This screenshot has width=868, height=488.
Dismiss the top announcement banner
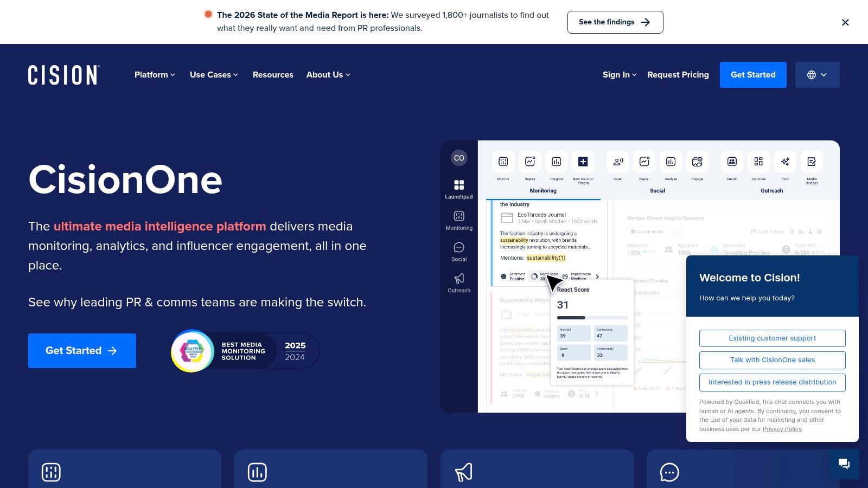[x=845, y=22]
